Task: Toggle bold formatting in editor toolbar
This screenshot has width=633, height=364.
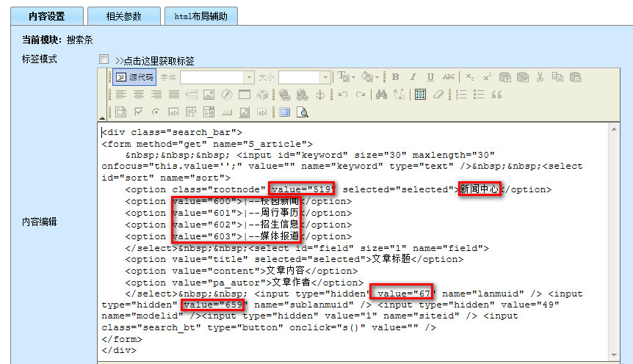Action: [x=395, y=77]
